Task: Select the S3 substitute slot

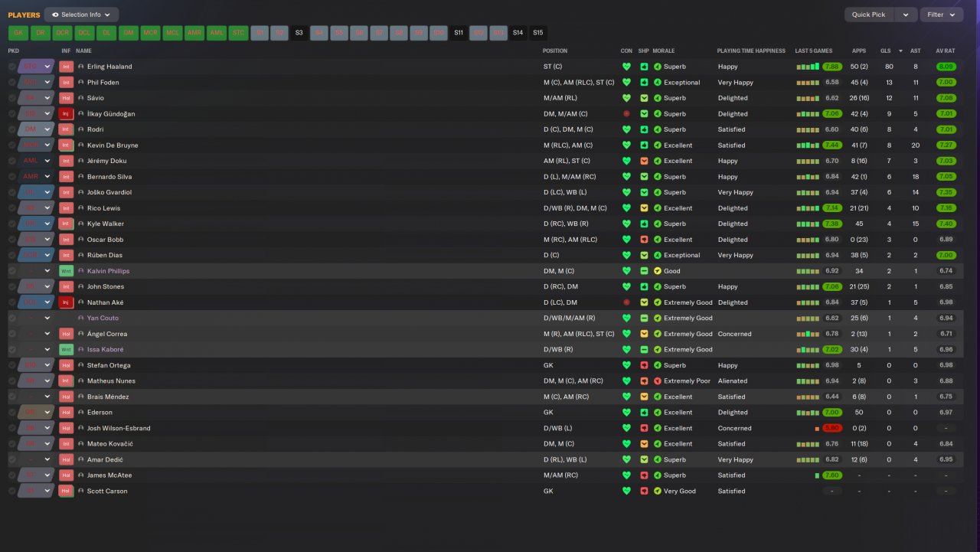Action: [299, 33]
